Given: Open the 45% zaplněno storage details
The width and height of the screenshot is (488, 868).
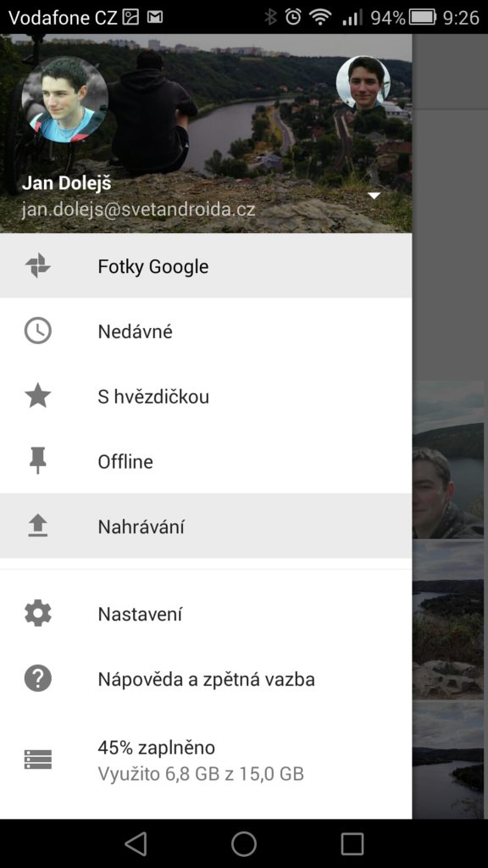Looking at the screenshot, I should (206, 759).
